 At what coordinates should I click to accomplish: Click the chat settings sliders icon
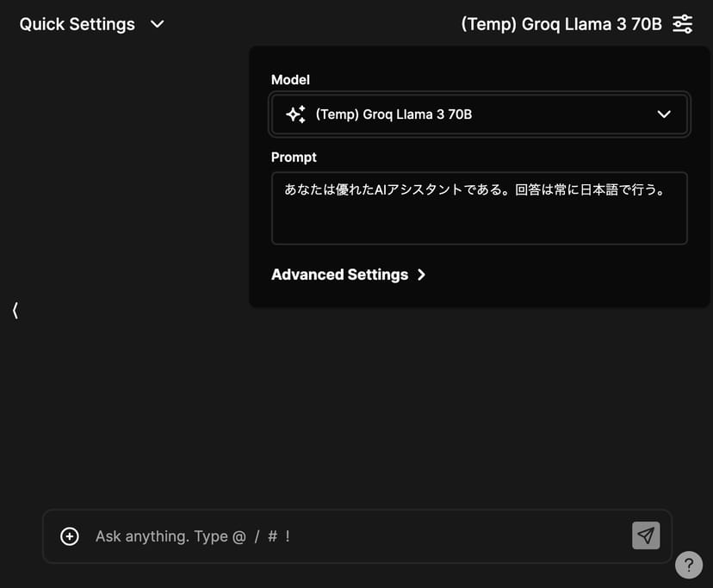pos(682,24)
